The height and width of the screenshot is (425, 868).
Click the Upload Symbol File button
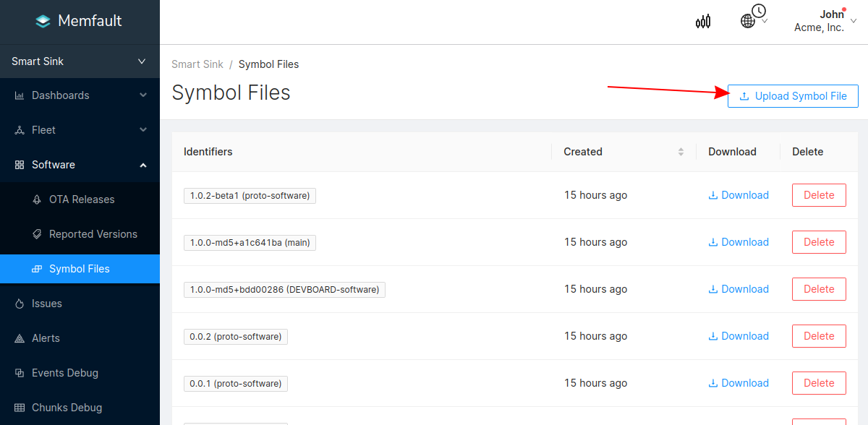point(793,96)
